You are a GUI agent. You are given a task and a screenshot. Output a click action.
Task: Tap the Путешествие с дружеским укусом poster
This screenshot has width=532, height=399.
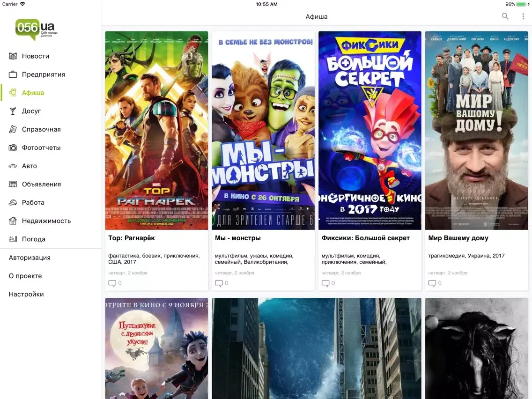tap(156, 348)
